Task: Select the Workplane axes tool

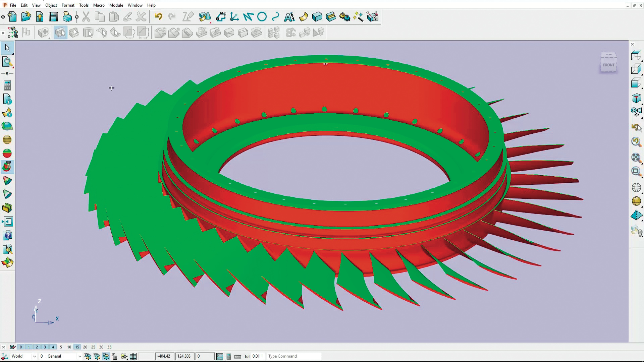Action: coord(234,17)
